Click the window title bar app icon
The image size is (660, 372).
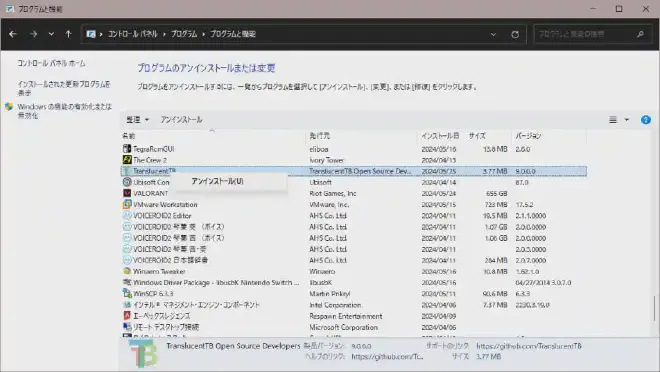coord(10,9)
